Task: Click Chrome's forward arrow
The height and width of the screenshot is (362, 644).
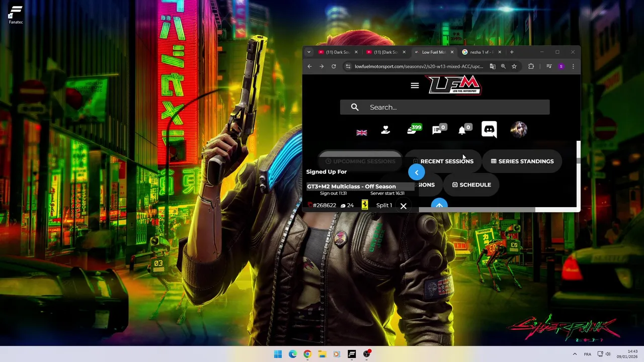Action: coord(321,66)
